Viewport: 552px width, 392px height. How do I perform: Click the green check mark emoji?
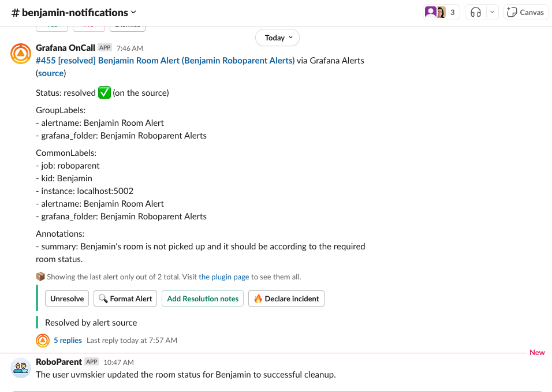tap(103, 92)
